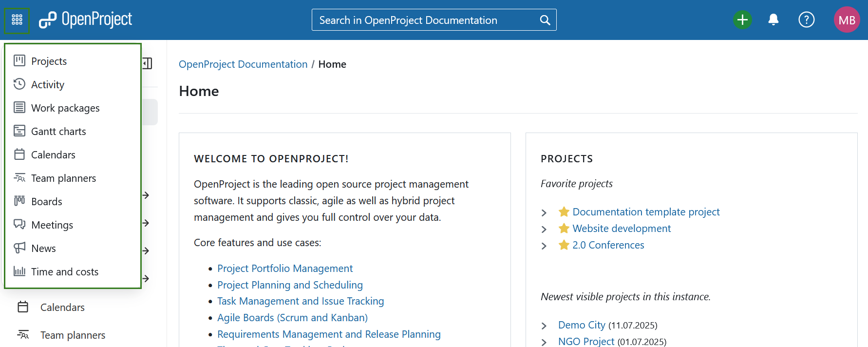Click the Boards icon
The width and height of the screenshot is (868, 347).
[x=19, y=201]
